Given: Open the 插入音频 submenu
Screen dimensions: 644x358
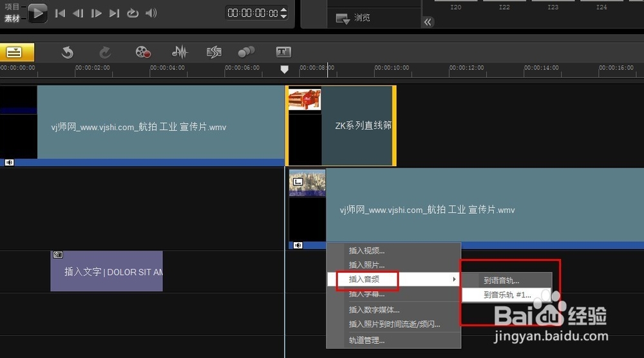Looking at the screenshot, I should coord(393,279).
